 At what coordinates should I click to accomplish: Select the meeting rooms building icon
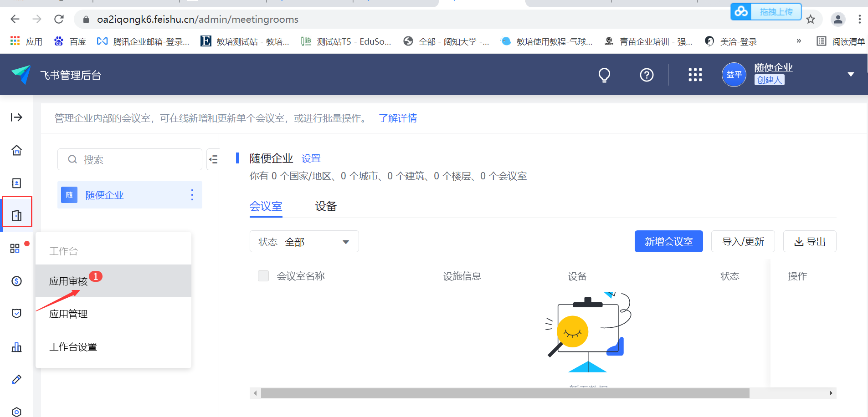17,215
